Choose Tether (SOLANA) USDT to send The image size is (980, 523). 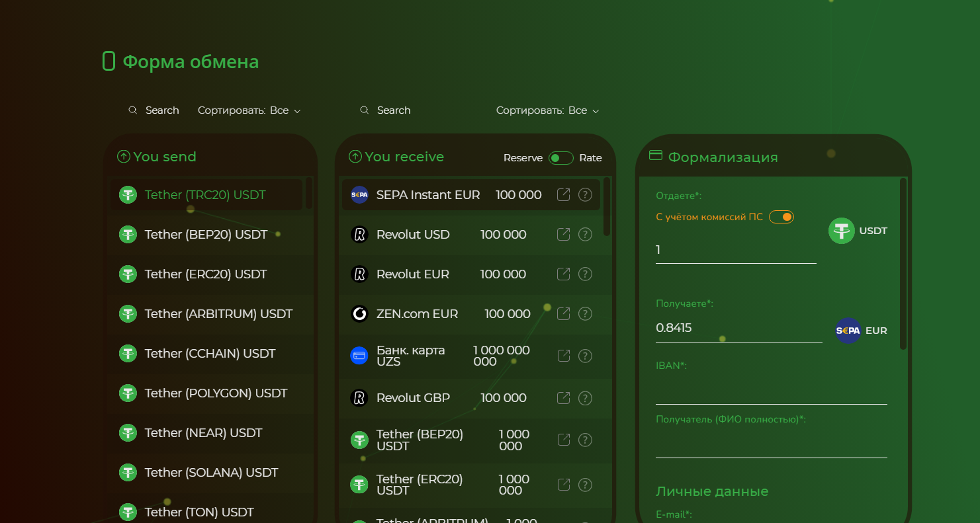210,472
